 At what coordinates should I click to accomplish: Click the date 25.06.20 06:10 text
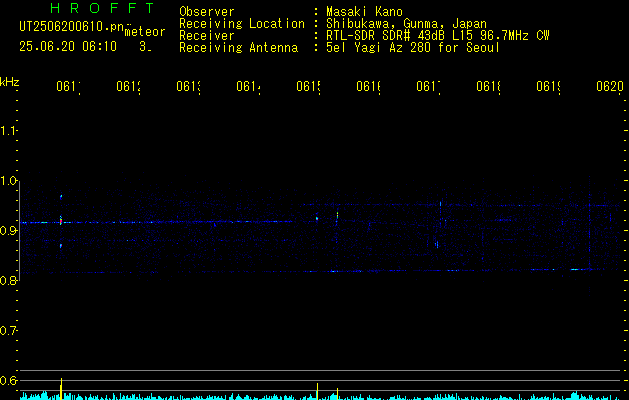pos(68,47)
